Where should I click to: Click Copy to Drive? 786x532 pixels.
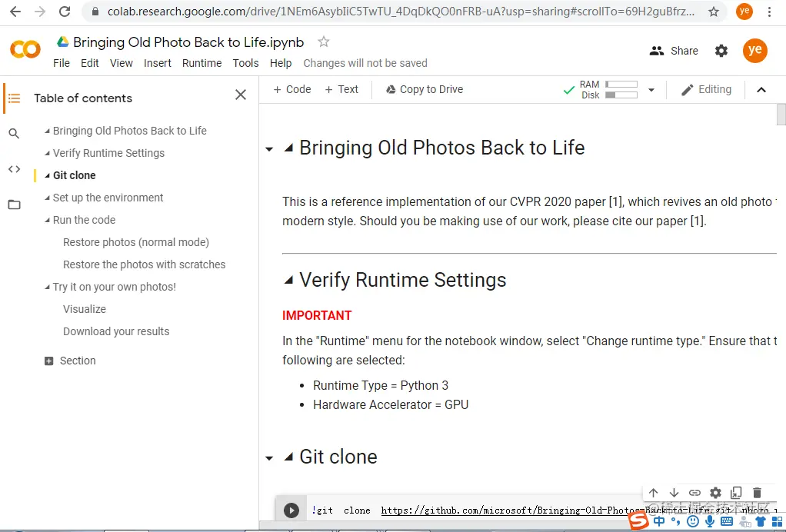(424, 90)
